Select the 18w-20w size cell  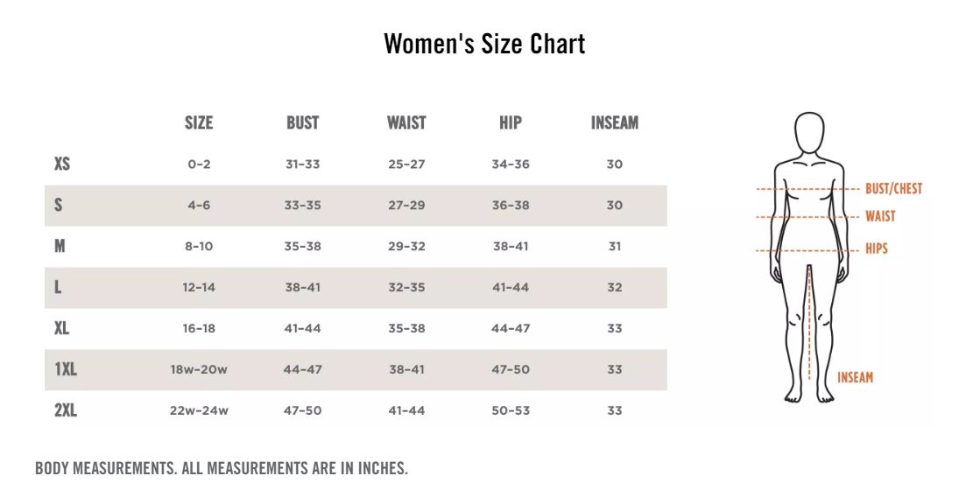pos(199,369)
